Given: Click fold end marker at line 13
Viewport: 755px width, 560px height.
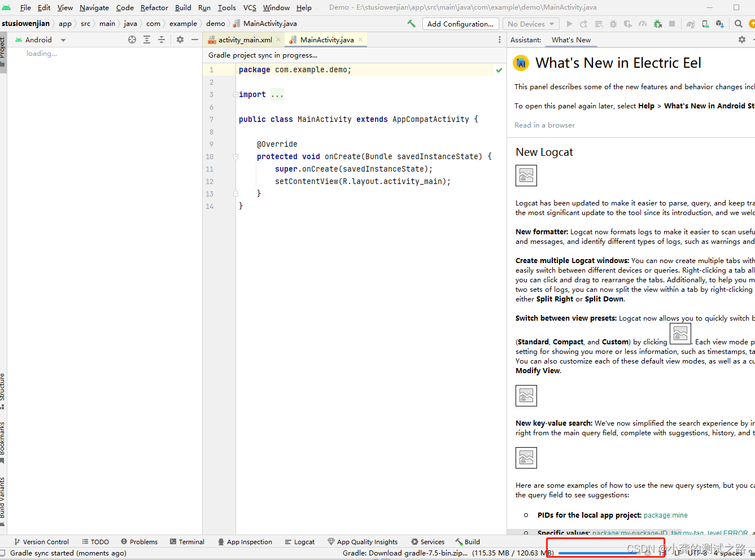Looking at the screenshot, I should pyautogui.click(x=235, y=194).
